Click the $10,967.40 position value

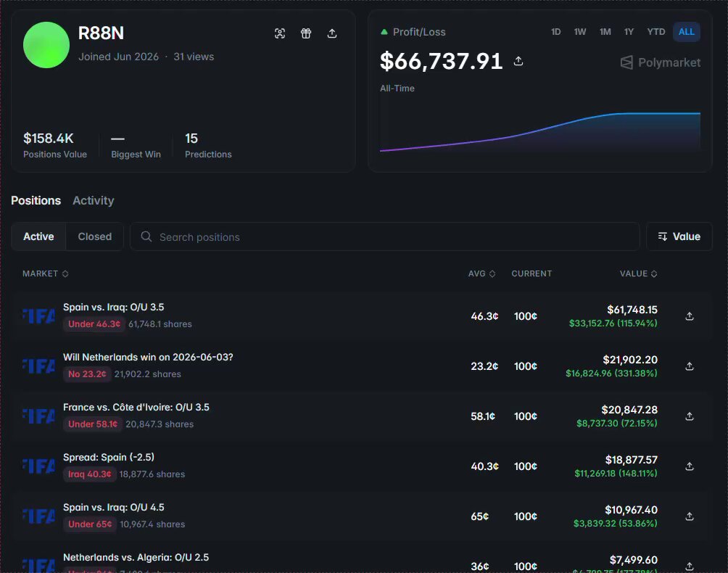click(631, 510)
